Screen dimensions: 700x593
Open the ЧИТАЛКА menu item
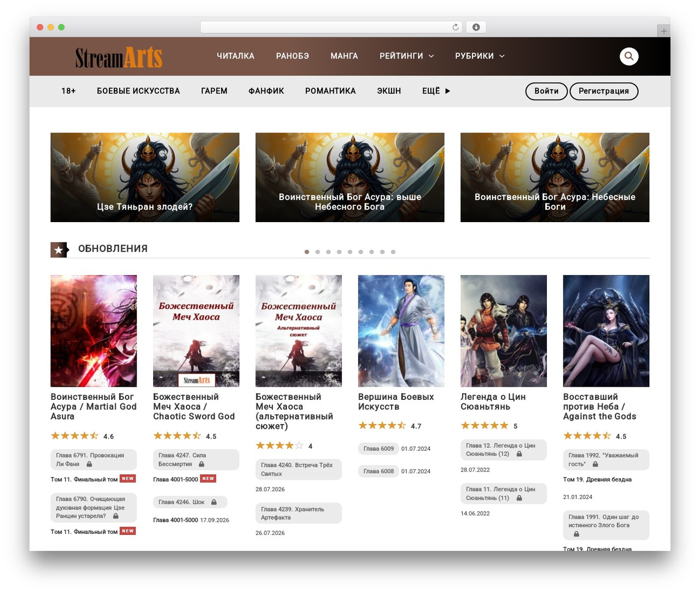236,56
